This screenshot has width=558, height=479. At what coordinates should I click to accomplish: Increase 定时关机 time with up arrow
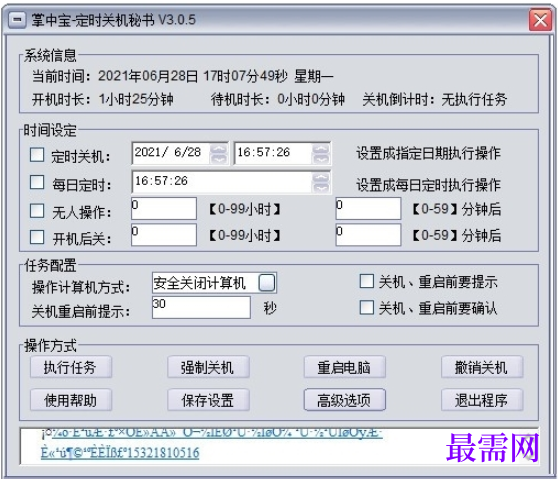321,148
